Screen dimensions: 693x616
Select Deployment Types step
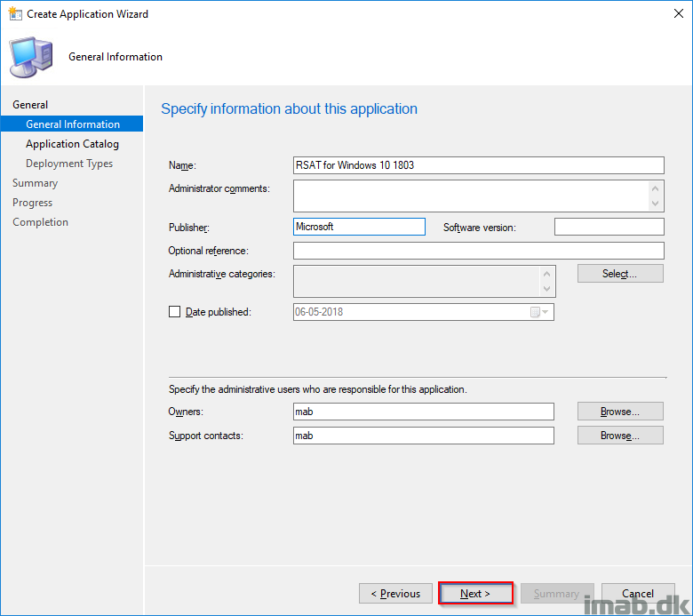(69, 164)
